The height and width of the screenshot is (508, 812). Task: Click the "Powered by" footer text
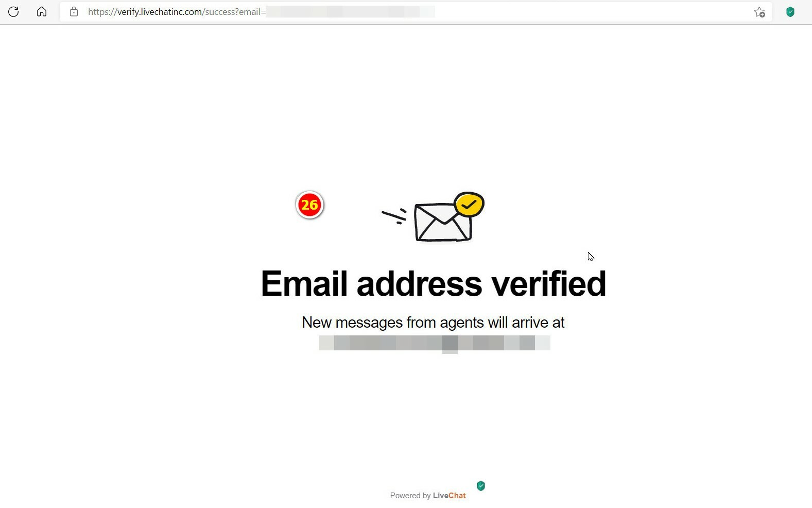point(410,496)
